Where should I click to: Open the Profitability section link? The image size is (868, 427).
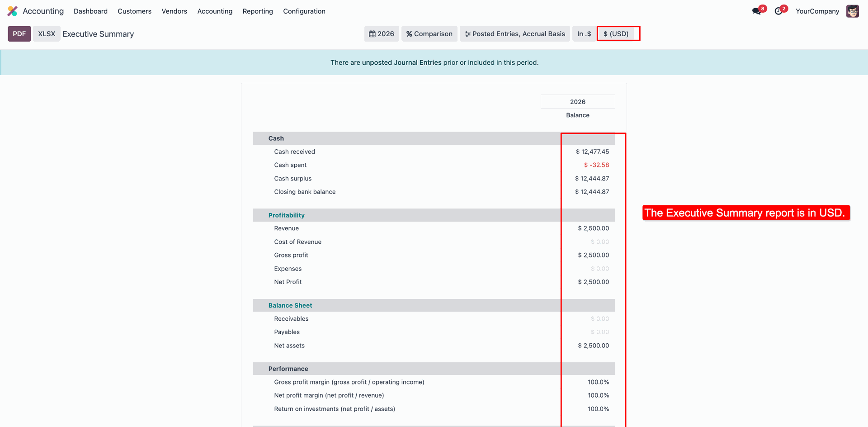(286, 215)
